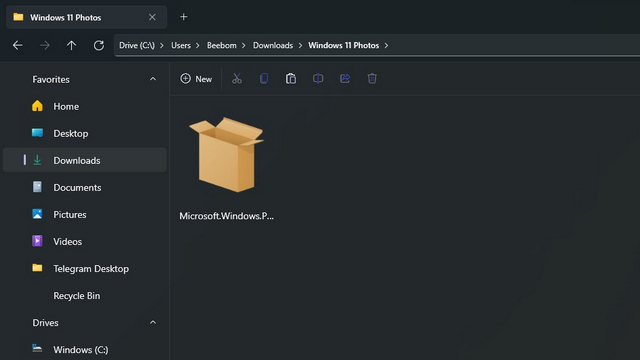Open a new tab with plus button
The height and width of the screenshot is (360, 640).
click(184, 17)
